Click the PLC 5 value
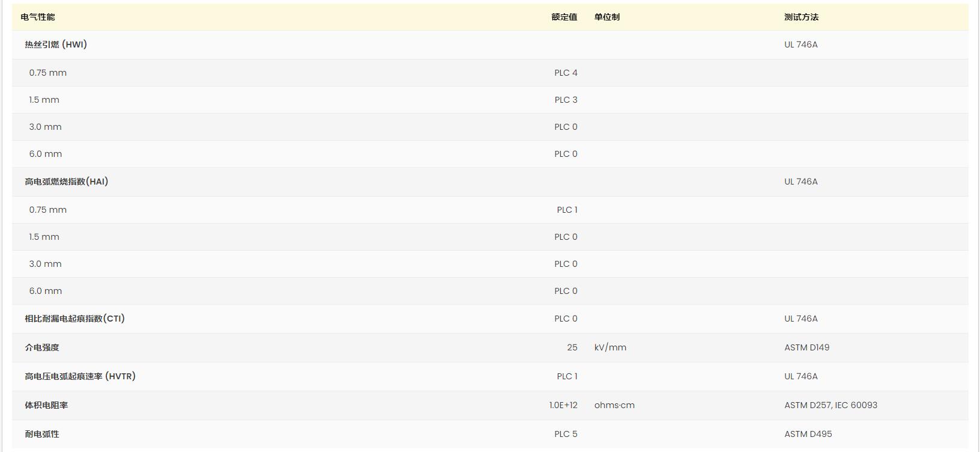 [x=566, y=434]
